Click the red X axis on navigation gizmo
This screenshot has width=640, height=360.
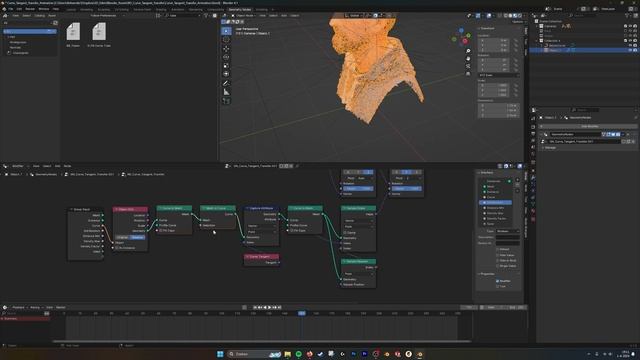[x=465, y=41]
